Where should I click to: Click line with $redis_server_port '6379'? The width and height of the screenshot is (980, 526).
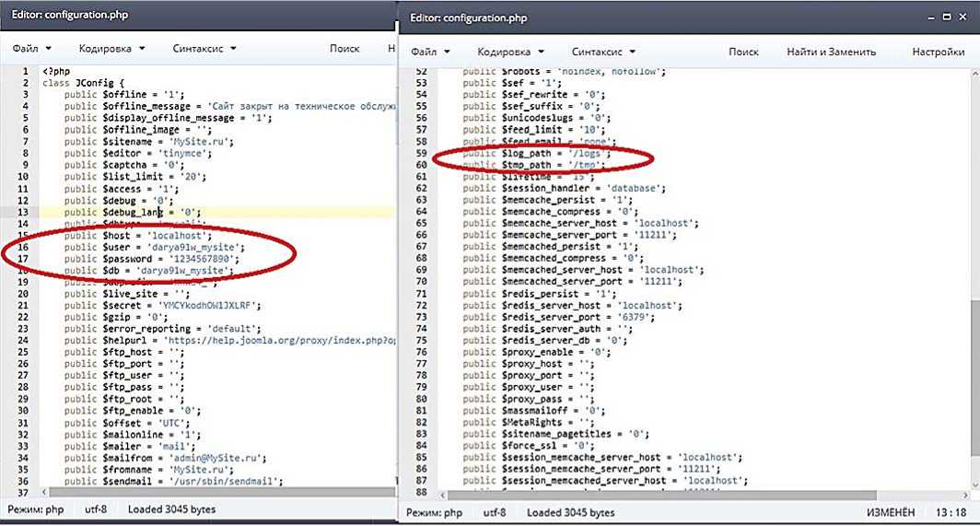(x=559, y=317)
